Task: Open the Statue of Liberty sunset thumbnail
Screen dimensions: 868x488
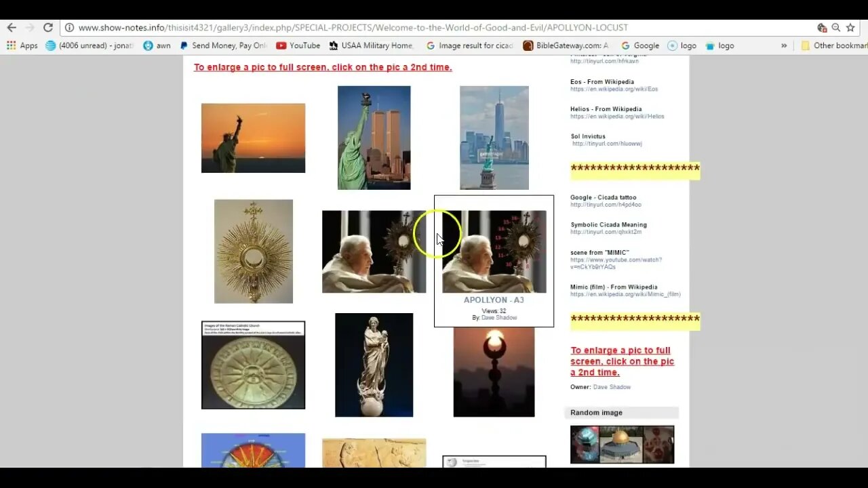Action: [253, 138]
